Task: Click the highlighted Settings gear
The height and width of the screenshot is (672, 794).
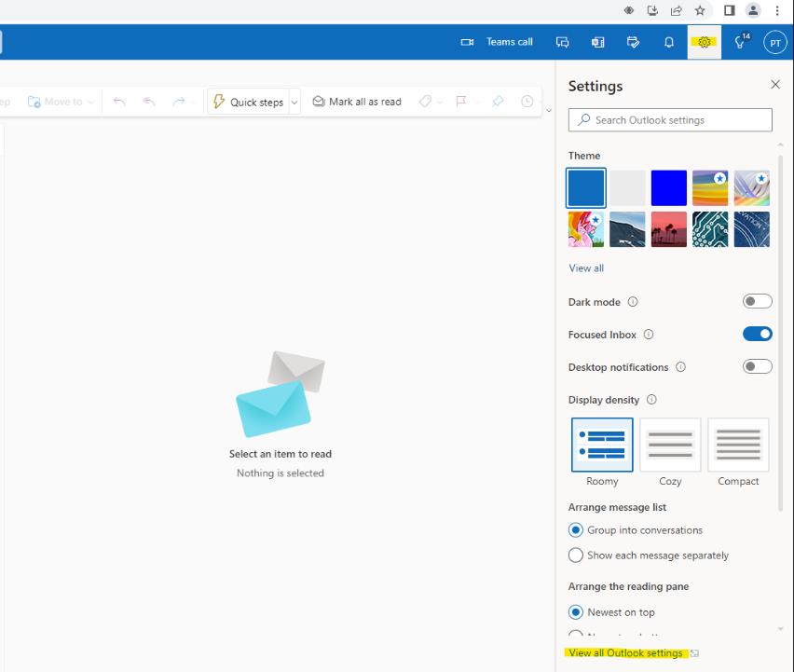Action: [705, 42]
